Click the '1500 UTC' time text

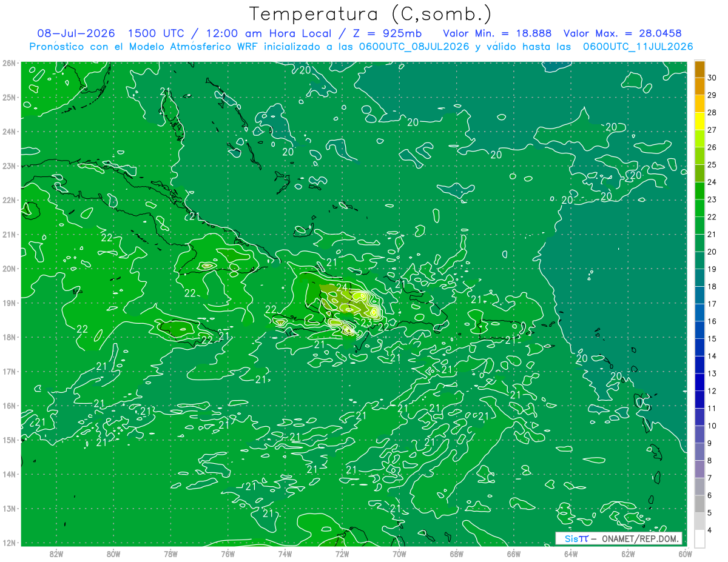(157, 33)
